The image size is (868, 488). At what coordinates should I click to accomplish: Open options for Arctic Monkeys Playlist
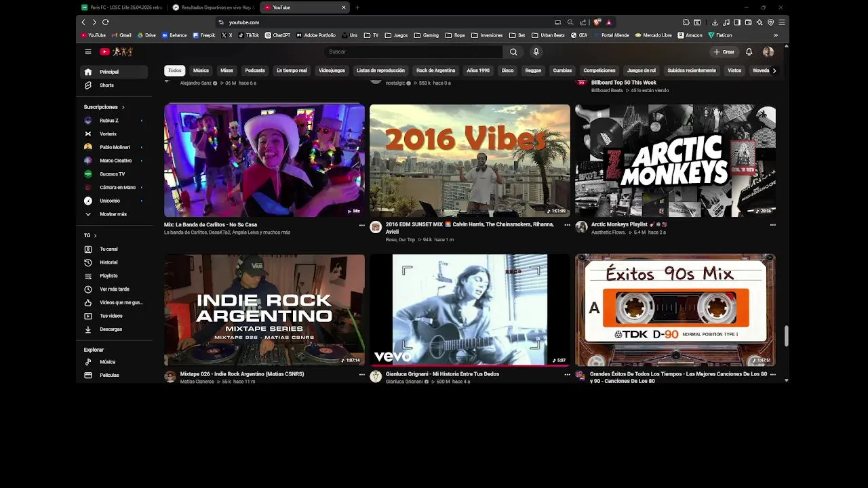772,225
